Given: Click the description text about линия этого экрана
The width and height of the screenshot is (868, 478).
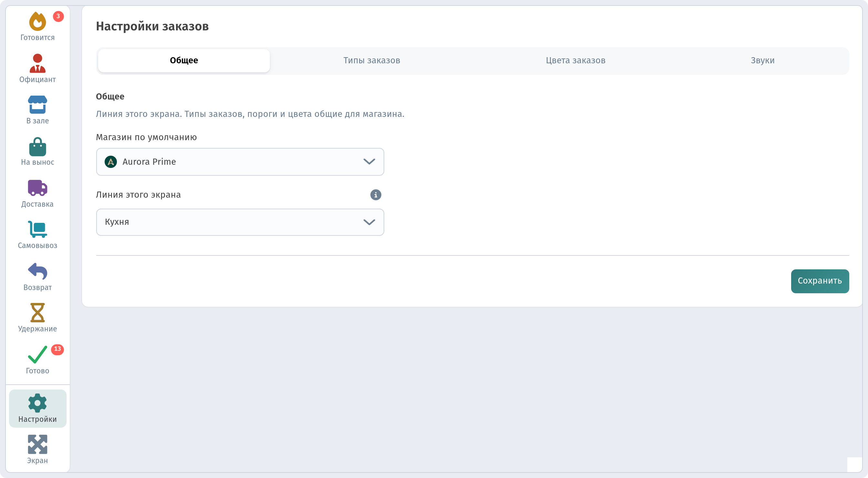Looking at the screenshot, I should pyautogui.click(x=250, y=114).
